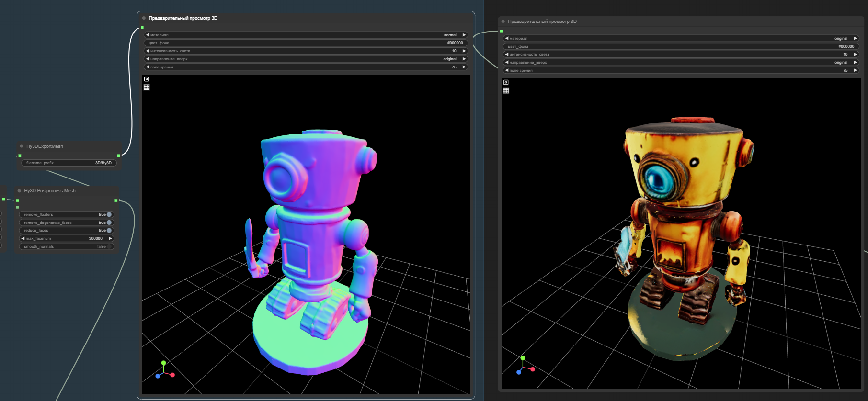Click the right arrow of материал in the left preview
The width and height of the screenshot is (868, 401).
(464, 35)
